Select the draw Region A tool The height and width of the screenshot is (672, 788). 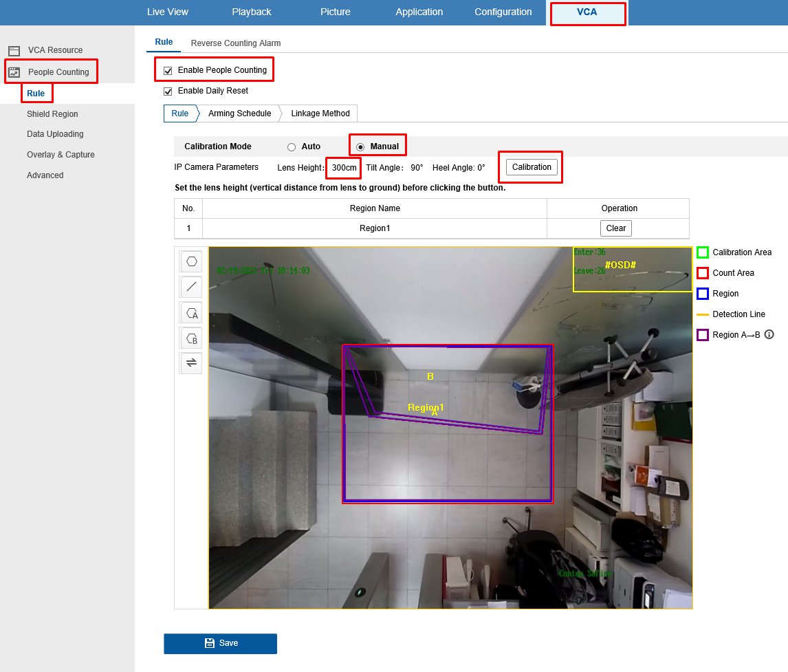pos(191,313)
